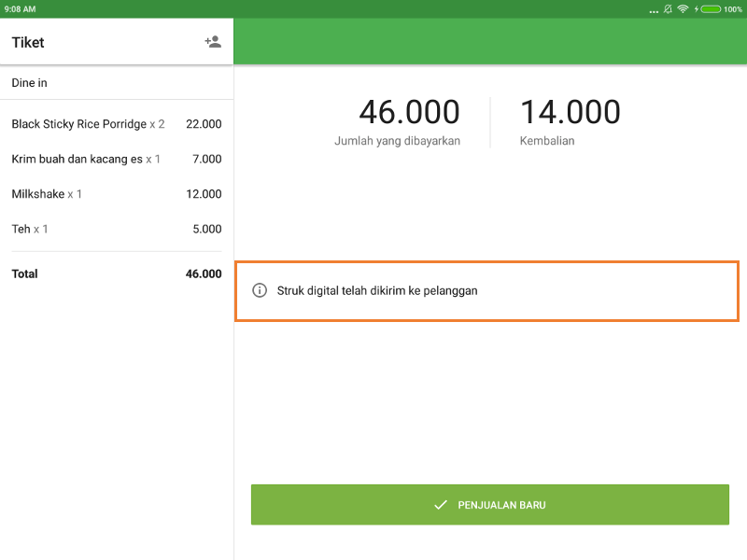
Task: Click the muted notifications bell icon
Action: (x=669, y=8)
